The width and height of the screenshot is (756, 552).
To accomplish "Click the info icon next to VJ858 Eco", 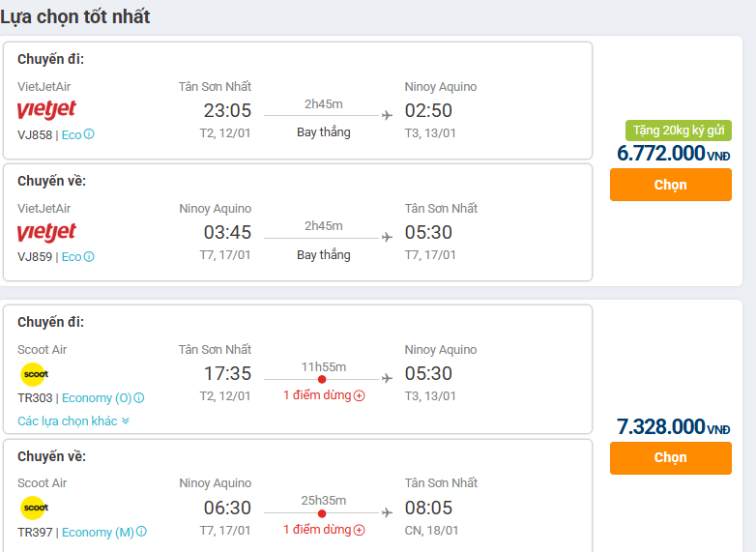I will (90, 135).
